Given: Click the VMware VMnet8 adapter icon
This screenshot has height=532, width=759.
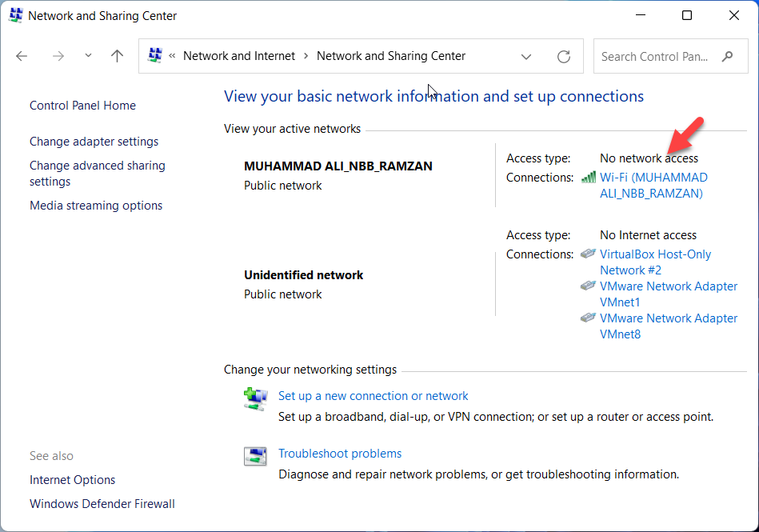Looking at the screenshot, I should pyautogui.click(x=589, y=318).
